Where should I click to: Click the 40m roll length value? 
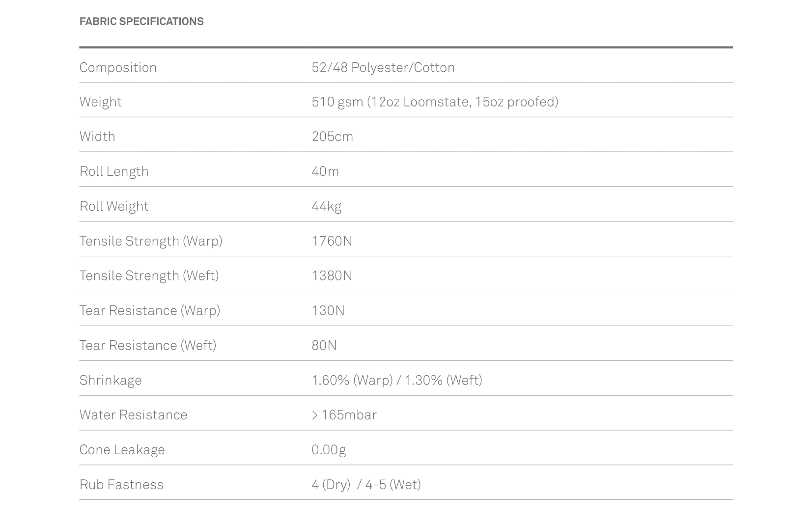point(325,171)
